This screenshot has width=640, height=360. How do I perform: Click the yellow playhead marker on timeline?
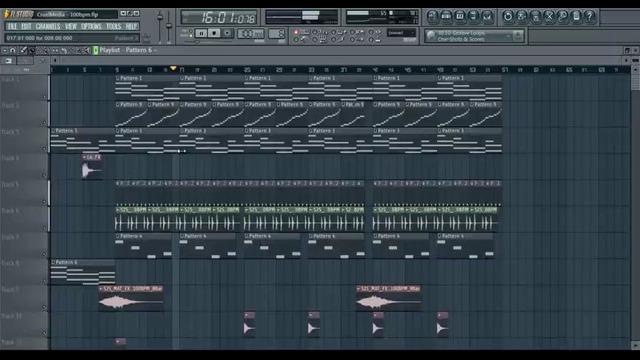click(173, 68)
